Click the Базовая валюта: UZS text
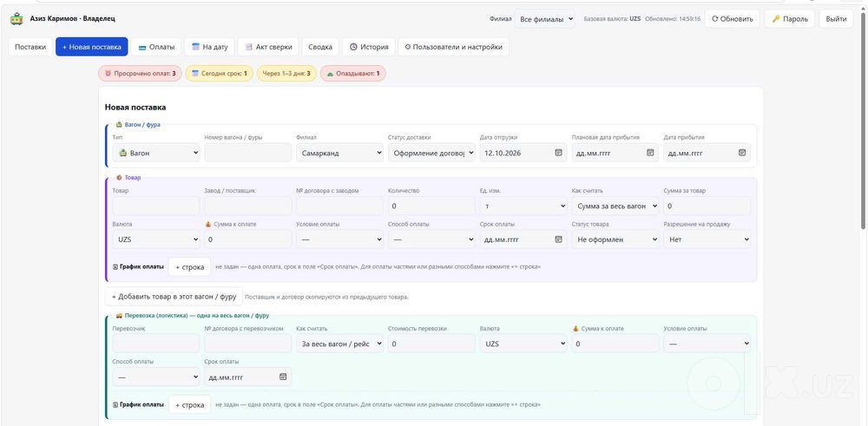Image resolution: width=868 pixels, height=426 pixels. pyautogui.click(x=612, y=19)
